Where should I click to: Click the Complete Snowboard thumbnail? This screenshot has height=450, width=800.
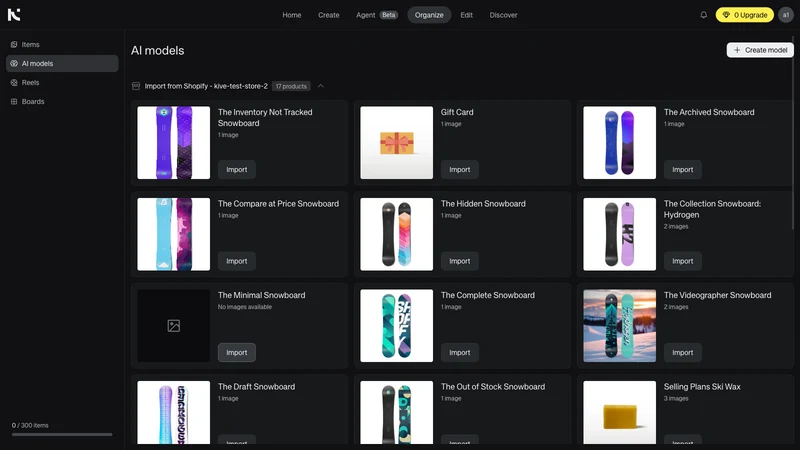(x=396, y=326)
